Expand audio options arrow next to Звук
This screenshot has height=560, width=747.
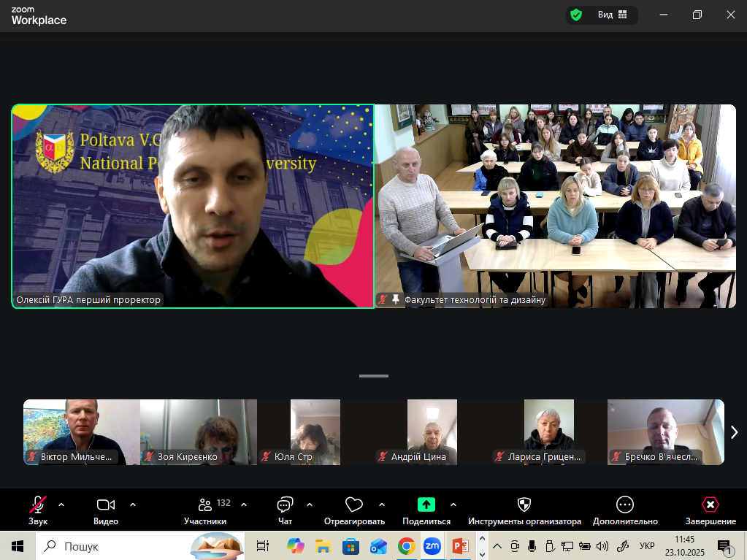[61, 505]
